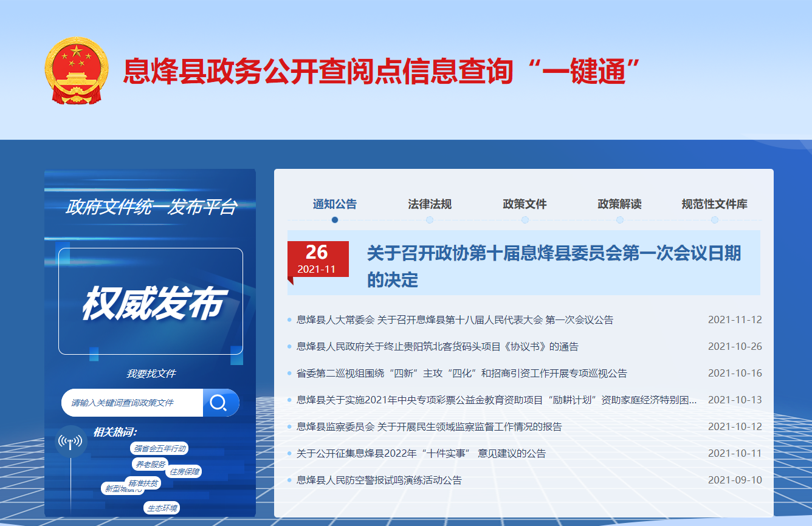Open the 贵阳筑北客货码头 project notice

[x=437, y=347]
